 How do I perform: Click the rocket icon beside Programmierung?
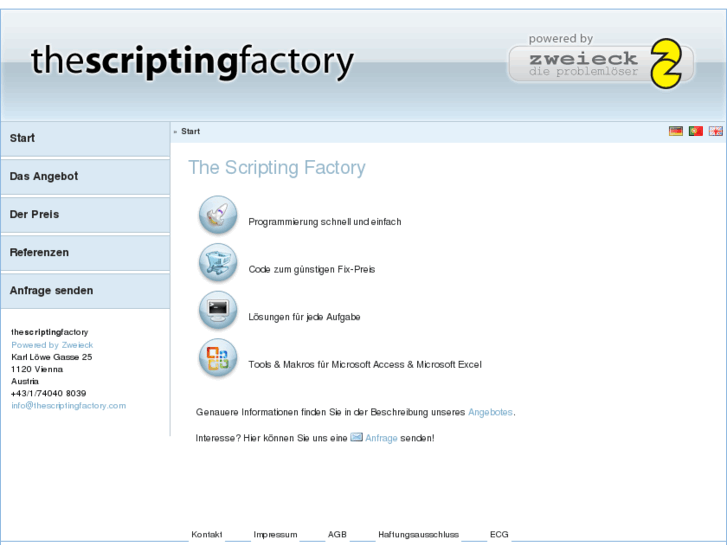click(218, 215)
